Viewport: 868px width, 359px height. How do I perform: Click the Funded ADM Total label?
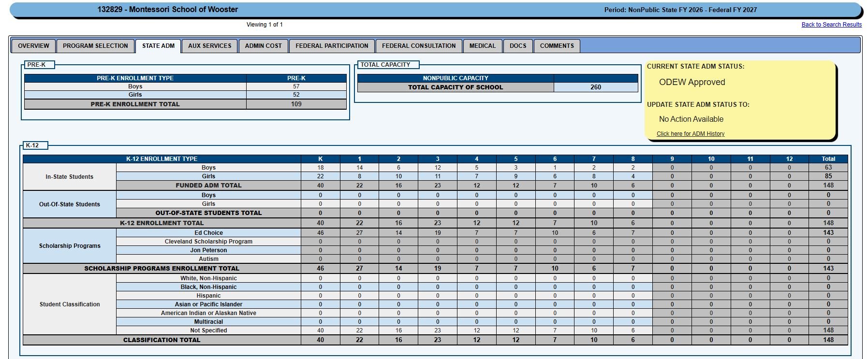click(x=208, y=186)
